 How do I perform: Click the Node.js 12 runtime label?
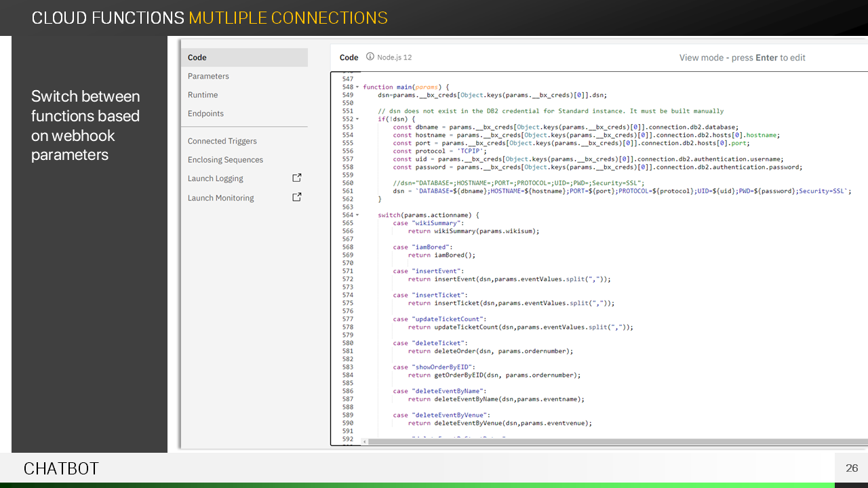pos(395,58)
